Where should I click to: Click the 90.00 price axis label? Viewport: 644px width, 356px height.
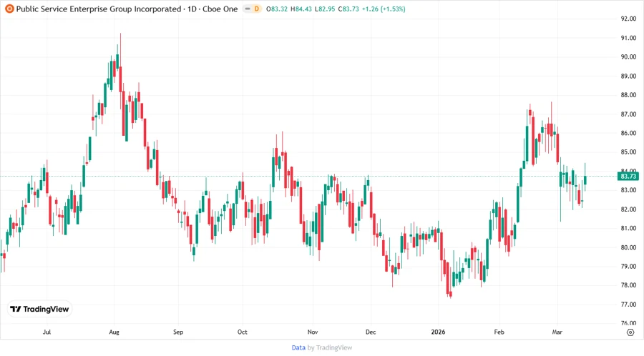[628, 56]
